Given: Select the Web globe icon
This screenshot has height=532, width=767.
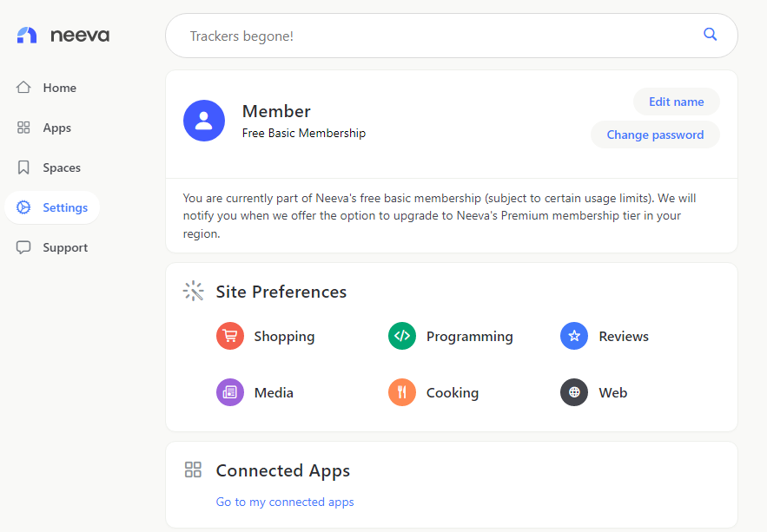Looking at the screenshot, I should [574, 392].
